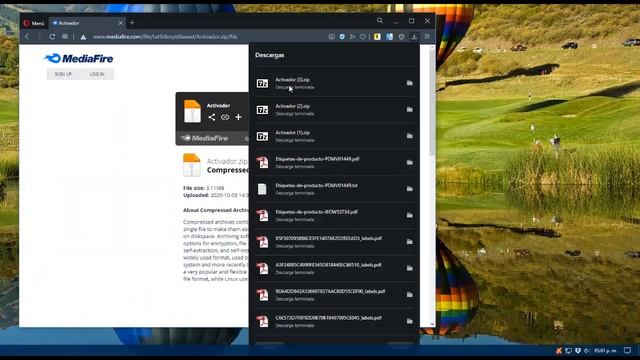Open the extensions cube icon
Screen dimensions: 640x360
[x=402, y=37]
